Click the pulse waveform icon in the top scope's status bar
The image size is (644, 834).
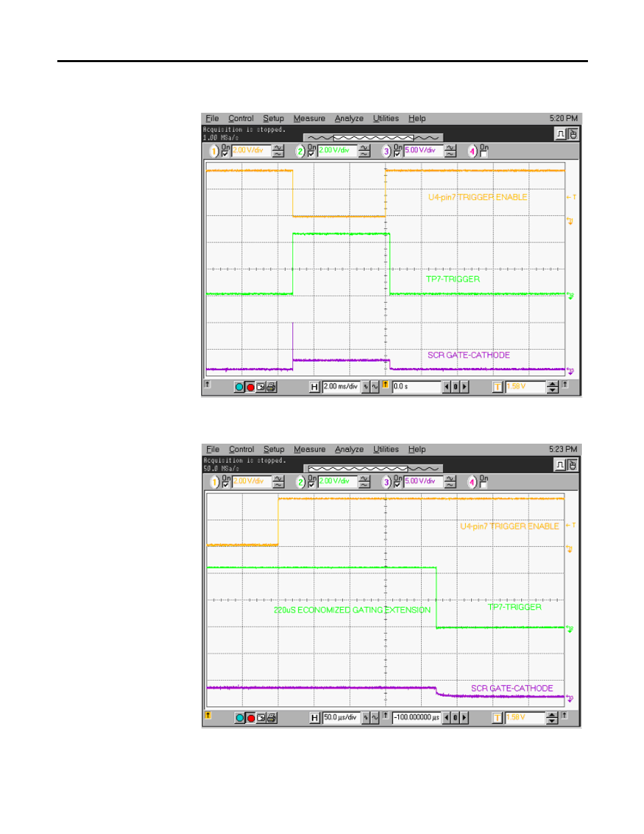click(560, 134)
